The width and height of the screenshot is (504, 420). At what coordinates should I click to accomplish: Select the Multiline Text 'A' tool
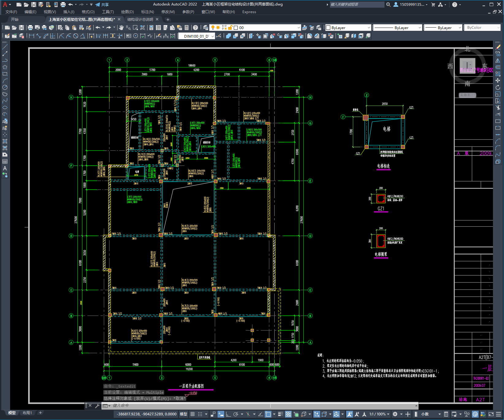pyautogui.click(x=5, y=168)
